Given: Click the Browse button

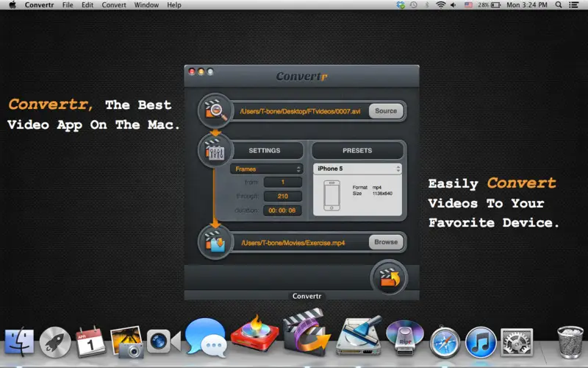Looking at the screenshot, I should coord(386,242).
